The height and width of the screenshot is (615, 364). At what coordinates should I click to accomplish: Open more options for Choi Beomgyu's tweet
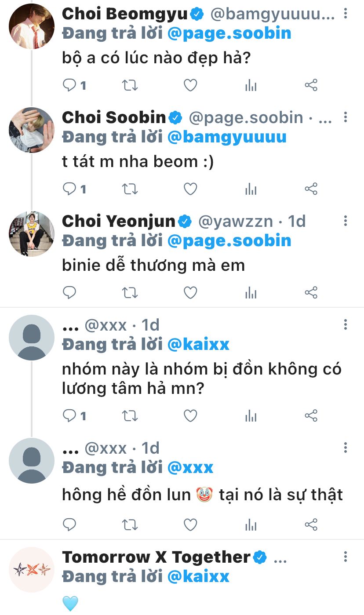[x=346, y=14]
